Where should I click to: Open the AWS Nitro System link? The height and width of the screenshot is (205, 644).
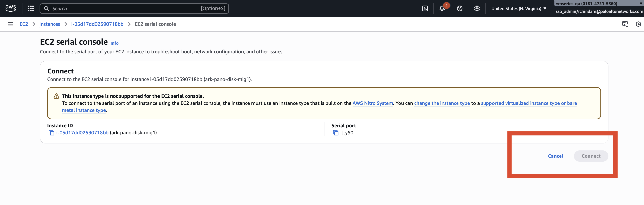pos(373,103)
